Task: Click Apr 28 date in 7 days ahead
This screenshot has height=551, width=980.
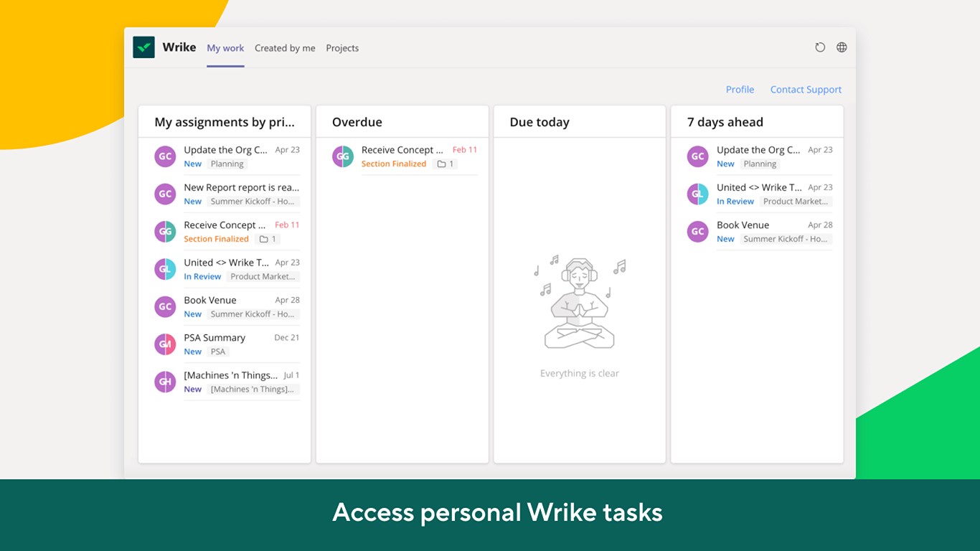Action: coord(820,225)
